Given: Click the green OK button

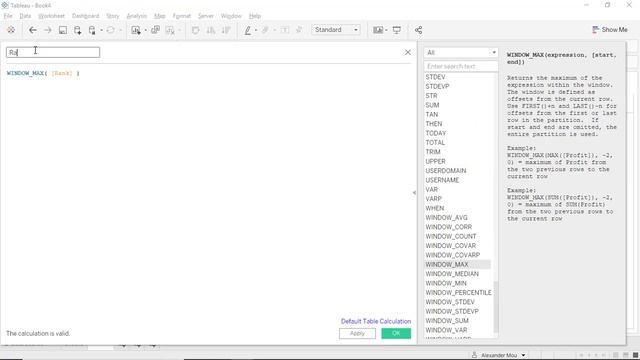Looking at the screenshot, I should 396,333.
